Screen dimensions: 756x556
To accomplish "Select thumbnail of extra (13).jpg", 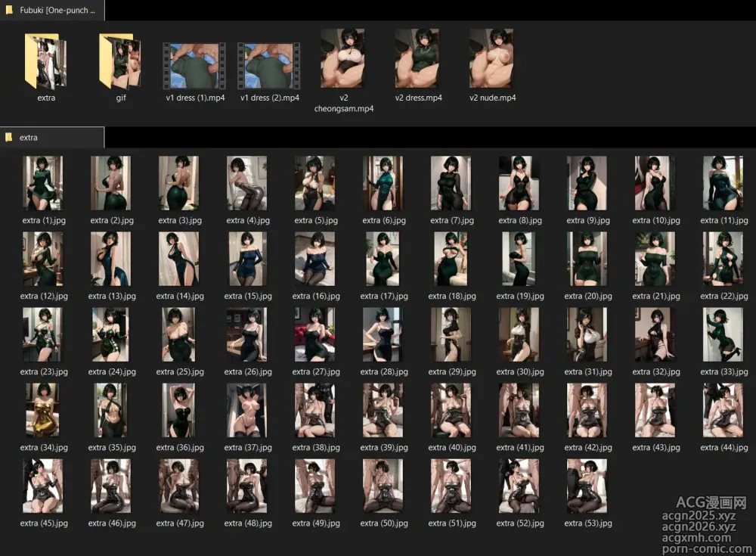I will pos(111,259).
